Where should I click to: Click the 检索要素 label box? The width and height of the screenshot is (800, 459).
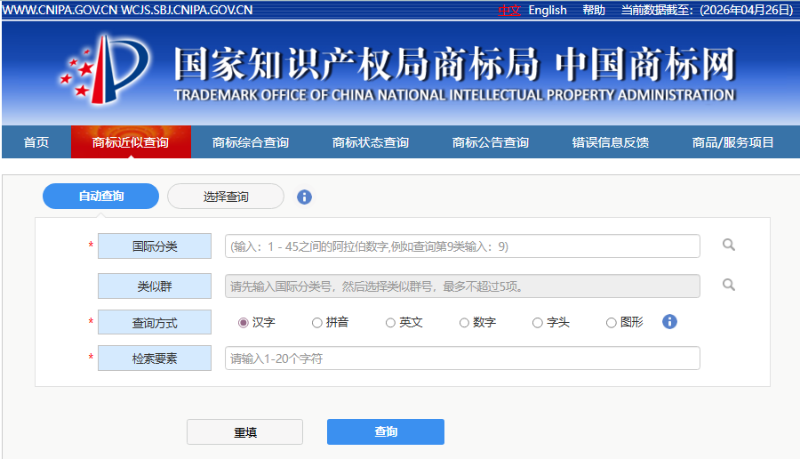click(155, 358)
